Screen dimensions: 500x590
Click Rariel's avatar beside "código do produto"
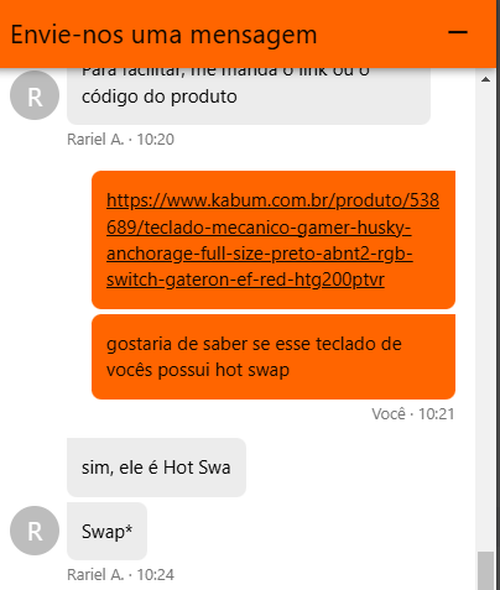coord(35,95)
